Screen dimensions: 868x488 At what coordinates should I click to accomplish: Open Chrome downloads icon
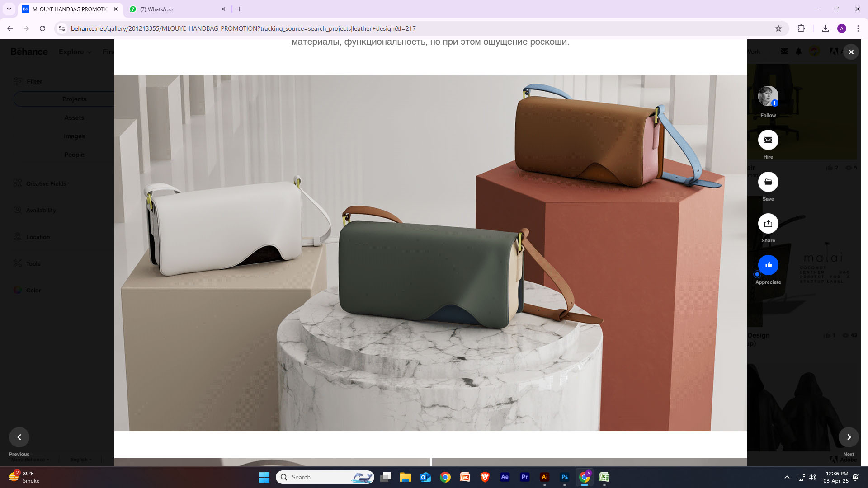[825, 28]
